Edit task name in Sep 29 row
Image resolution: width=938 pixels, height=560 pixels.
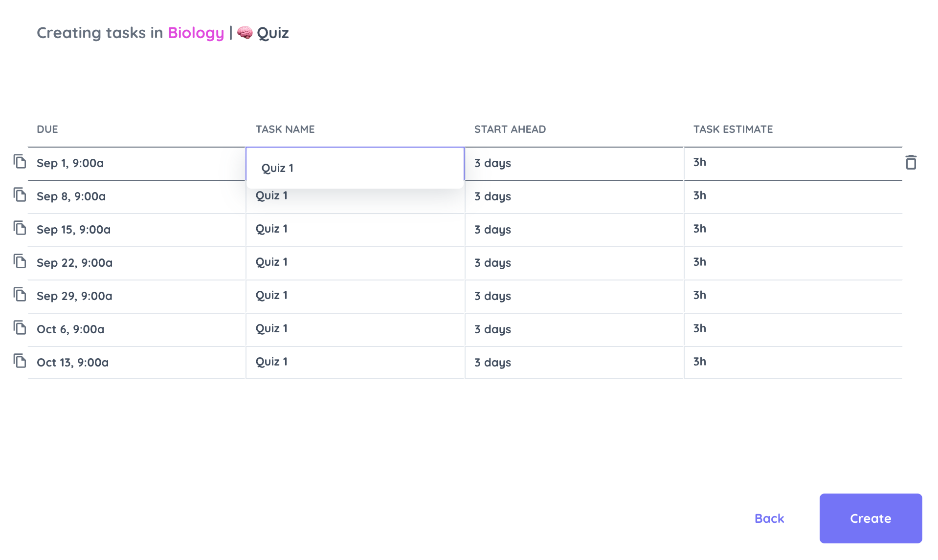355,296
